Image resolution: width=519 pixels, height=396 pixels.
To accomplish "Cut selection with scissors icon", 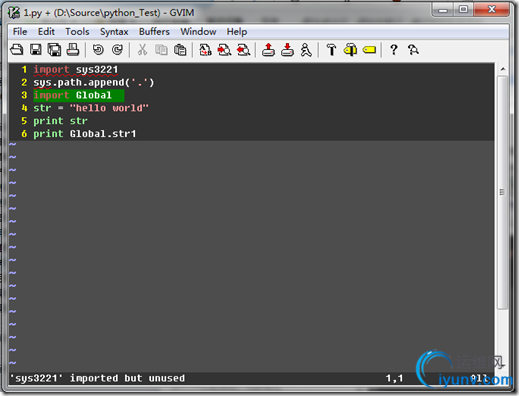I will [142, 50].
